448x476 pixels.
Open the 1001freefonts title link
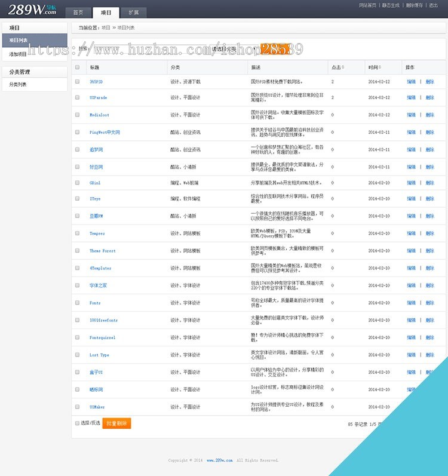pos(103,320)
